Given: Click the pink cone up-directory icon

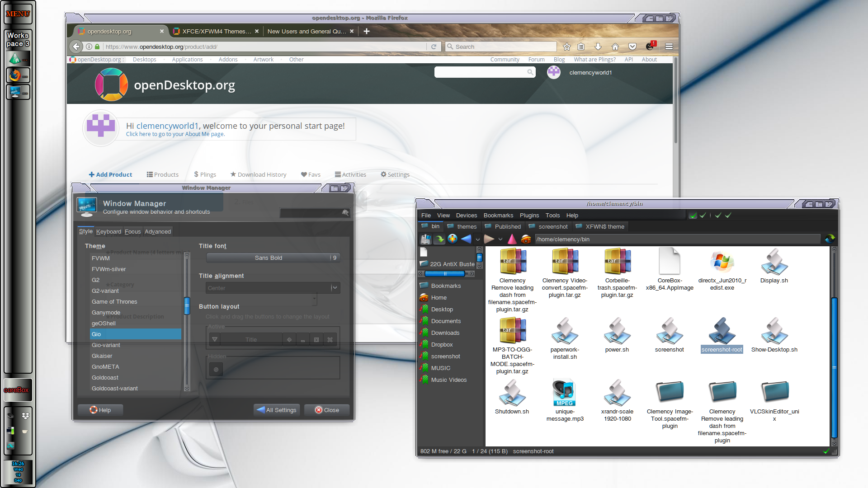Looking at the screenshot, I should (512, 239).
